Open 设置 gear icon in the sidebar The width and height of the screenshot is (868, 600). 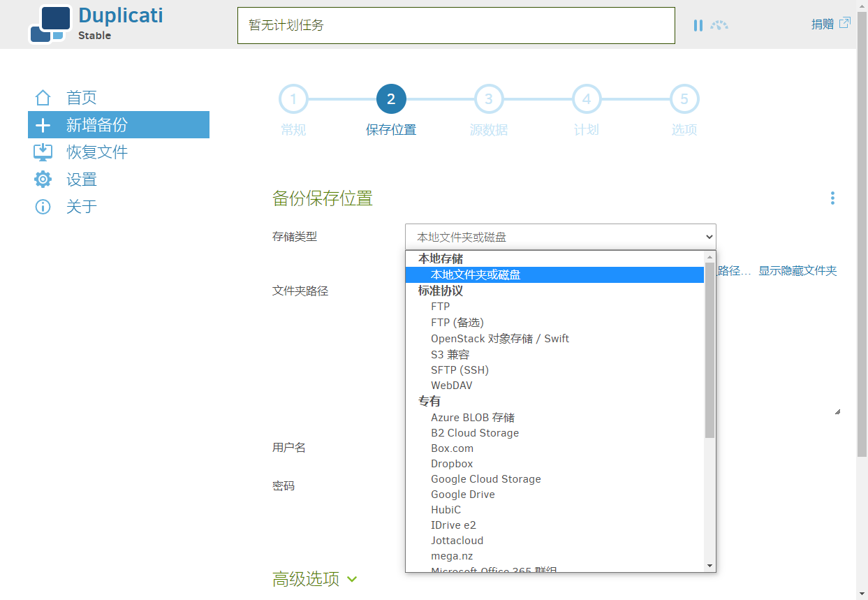coord(43,180)
